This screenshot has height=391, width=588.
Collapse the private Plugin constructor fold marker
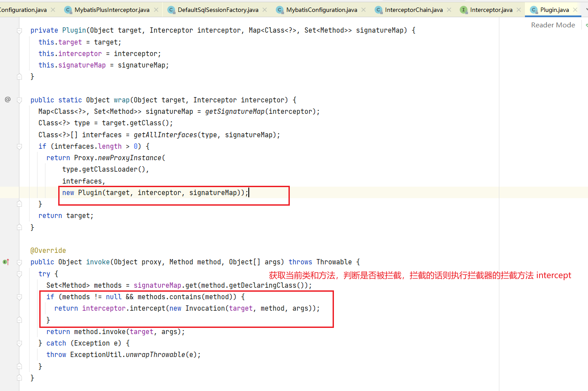coord(19,30)
